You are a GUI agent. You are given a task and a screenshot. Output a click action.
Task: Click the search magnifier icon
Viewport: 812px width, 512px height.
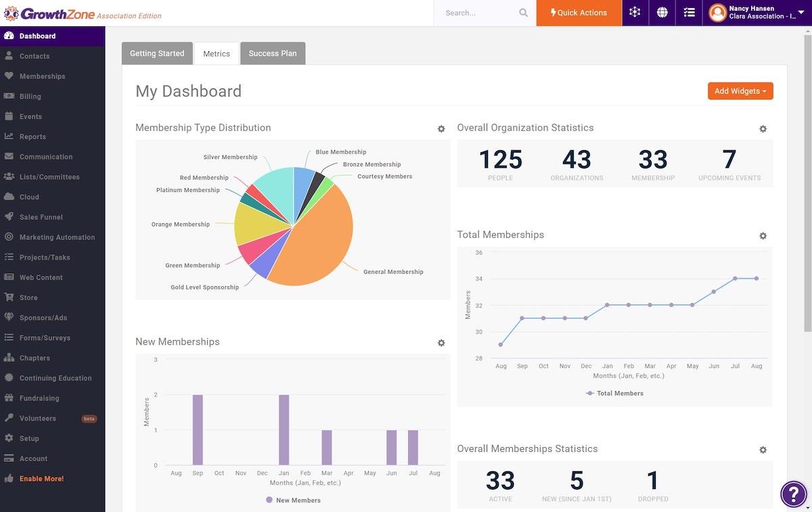coord(523,13)
